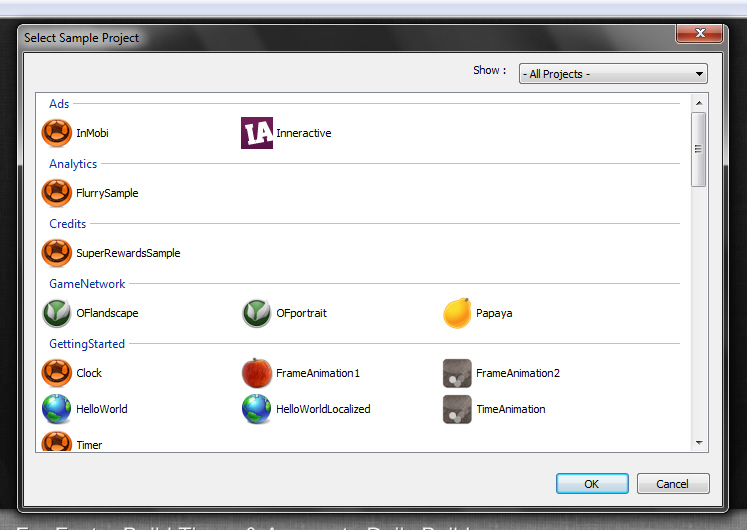The image size is (747, 530).
Task: Close the Select Sample Project dialog
Action: tap(699, 33)
